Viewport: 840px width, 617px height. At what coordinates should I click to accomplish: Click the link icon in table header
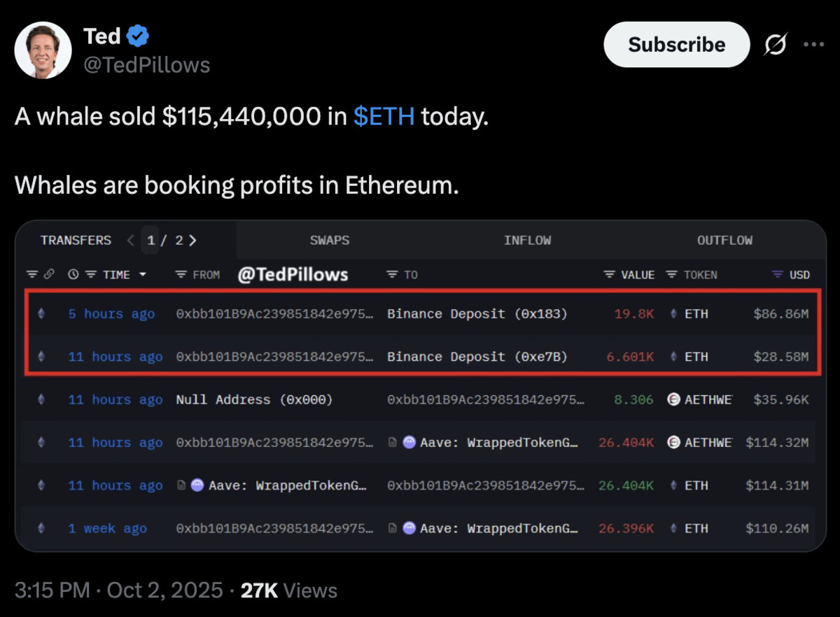pos(49,275)
